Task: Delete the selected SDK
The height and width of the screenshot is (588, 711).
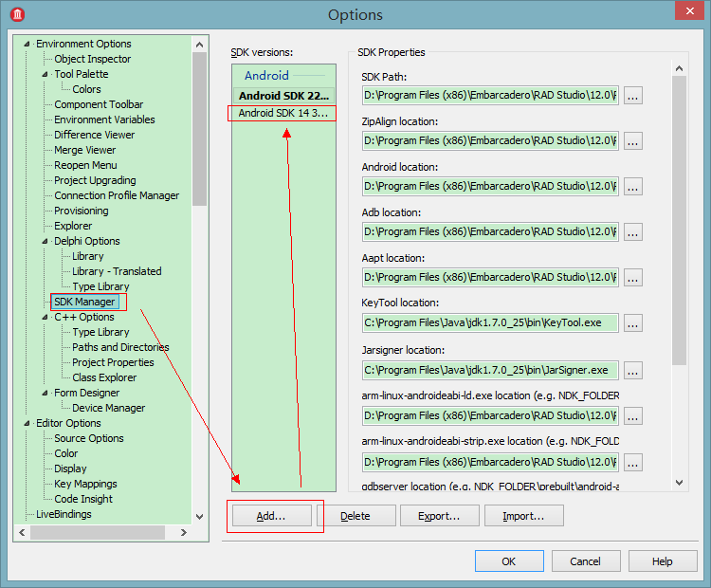Action: [x=355, y=516]
